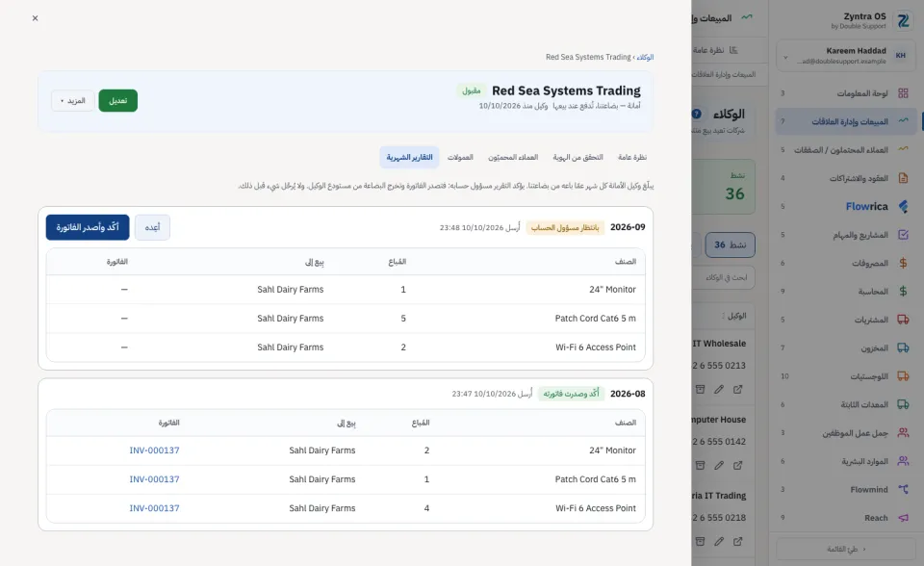Open INV-000137 link in Wi-Fi 6 Access Point row
This screenshot has height=566, width=924.
tap(154, 508)
